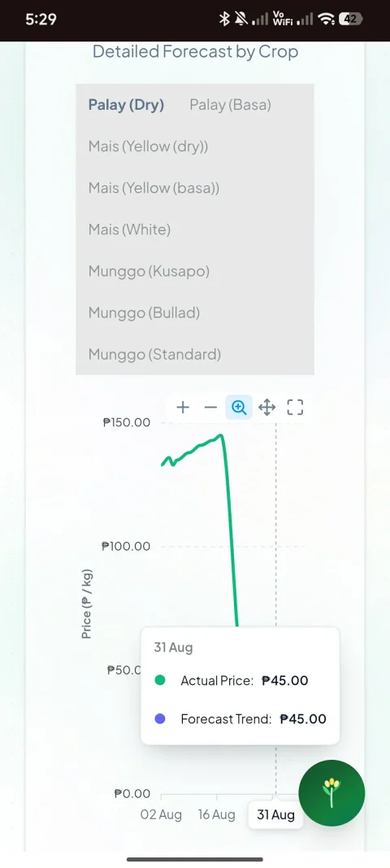Open chart fullscreen view icon
This screenshot has width=390, height=868.
[296, 408]
